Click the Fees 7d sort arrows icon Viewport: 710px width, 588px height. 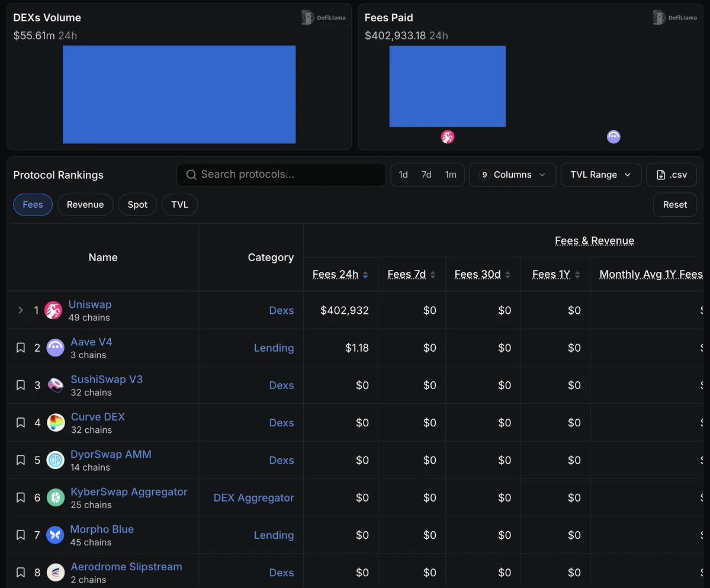click(x=432, y=275)
